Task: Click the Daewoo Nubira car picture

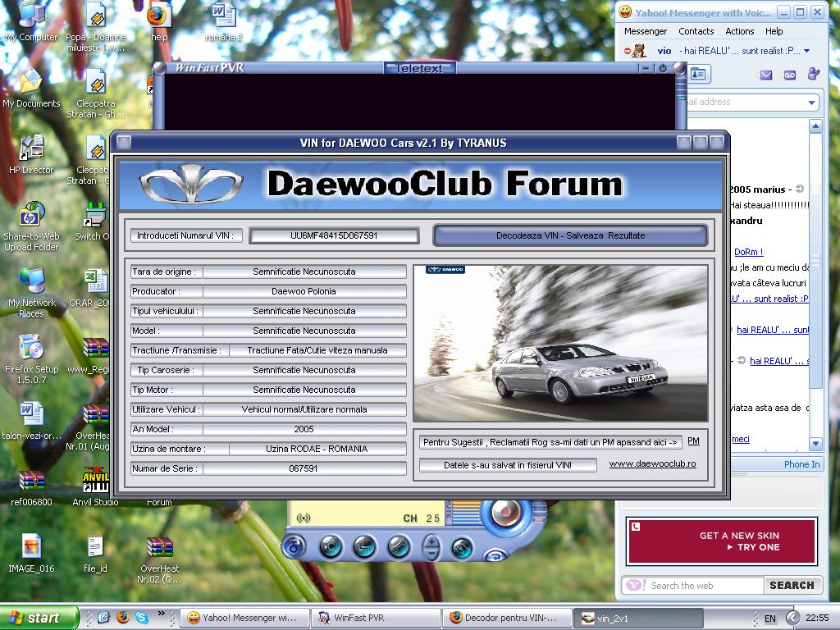Action: [560, 343]
